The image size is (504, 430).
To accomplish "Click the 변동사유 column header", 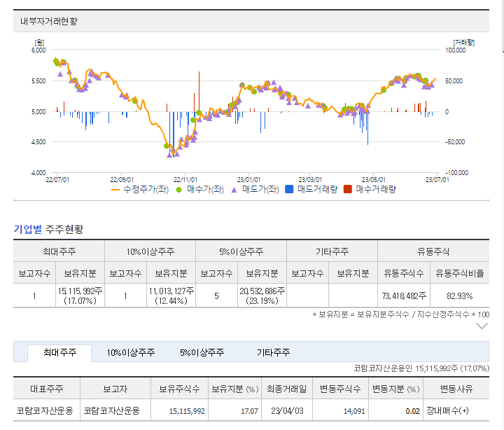I will (456, 389).
